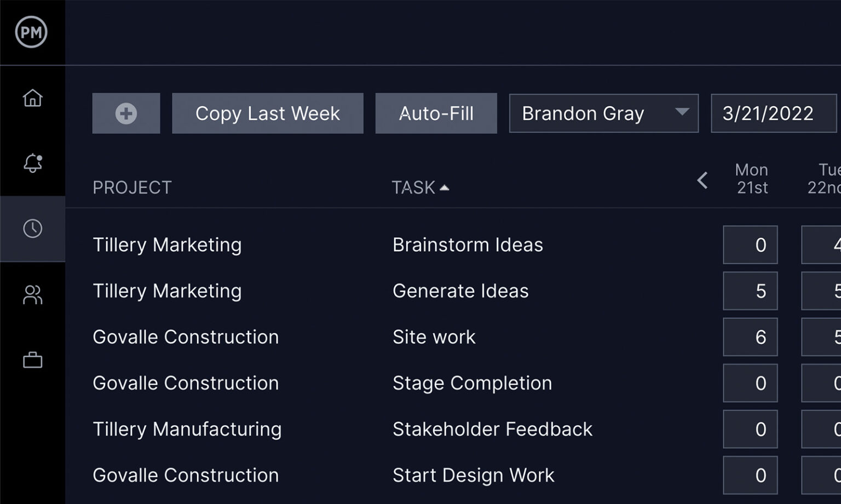Click the Copy Last Week button
841x504 pixels.
[268, 113]
